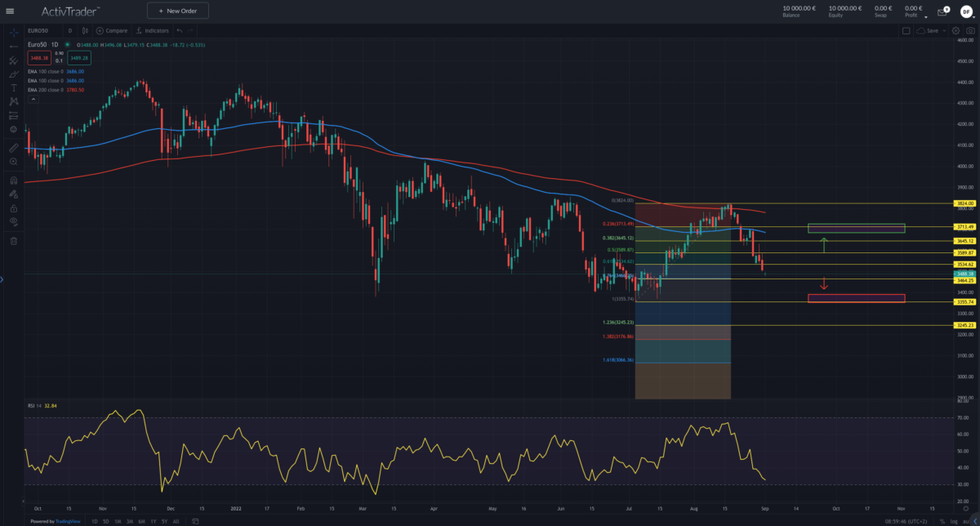The height and width of the screenshot is (526, 980).
Task: Hide all drawings with eye icon
Action: [x=13, y=221]
